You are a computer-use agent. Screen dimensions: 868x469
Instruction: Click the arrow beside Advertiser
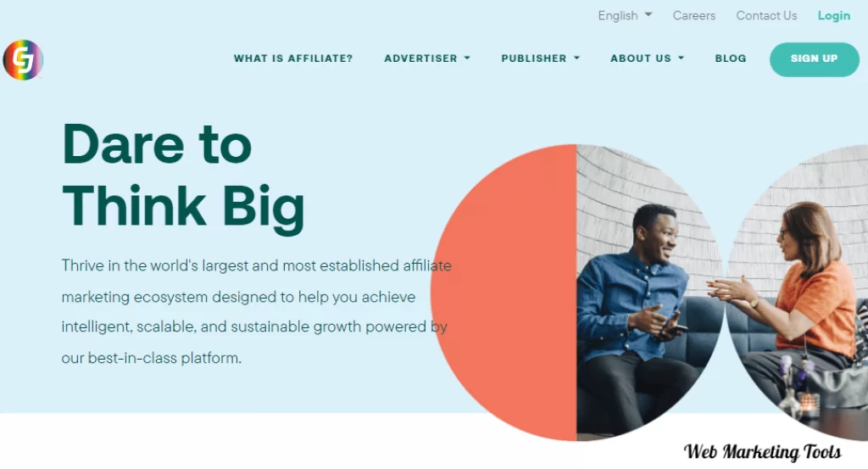(x=467, y=59)
